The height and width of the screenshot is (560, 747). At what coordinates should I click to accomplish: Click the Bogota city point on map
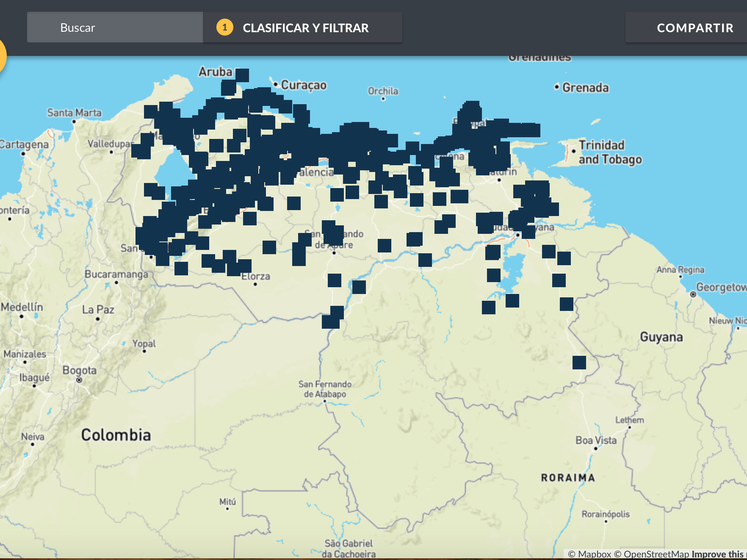[79, 380]
